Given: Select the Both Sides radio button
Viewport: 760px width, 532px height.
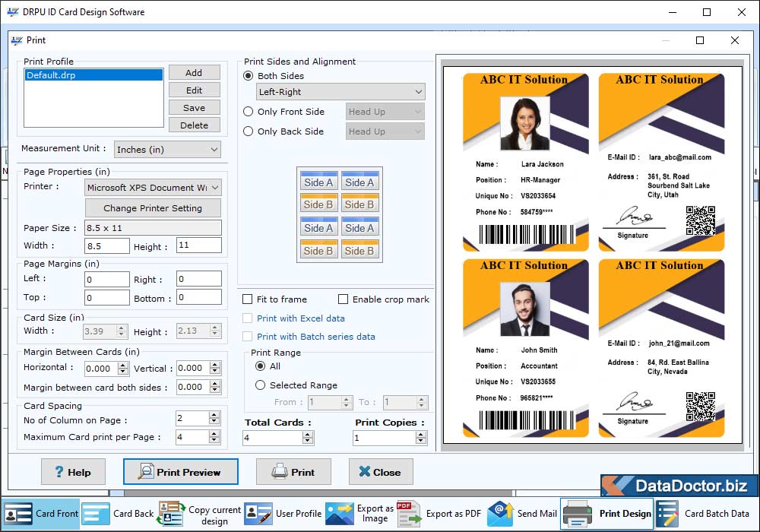Looking at the screenshot, I should (x=249, y=75).
